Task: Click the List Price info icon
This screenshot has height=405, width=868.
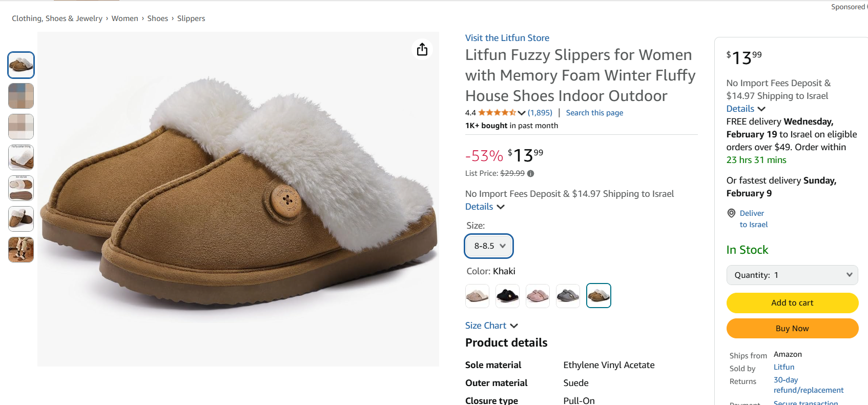Action: coord(530,173)
